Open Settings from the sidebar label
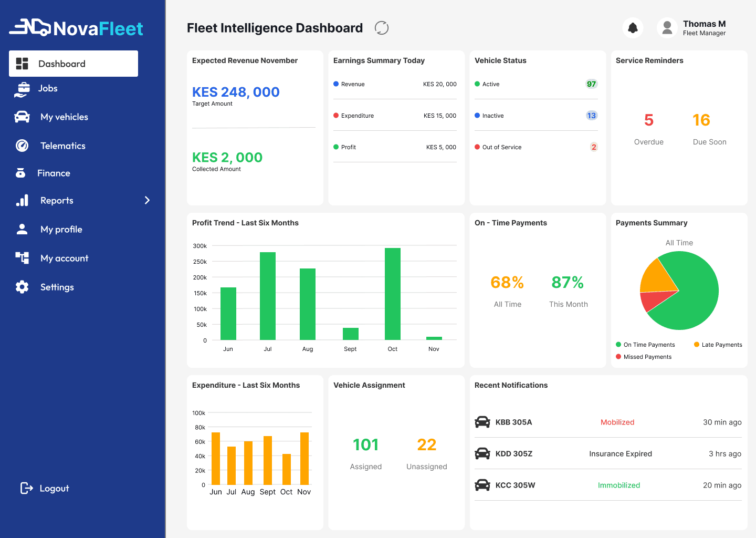 (57, 287)
